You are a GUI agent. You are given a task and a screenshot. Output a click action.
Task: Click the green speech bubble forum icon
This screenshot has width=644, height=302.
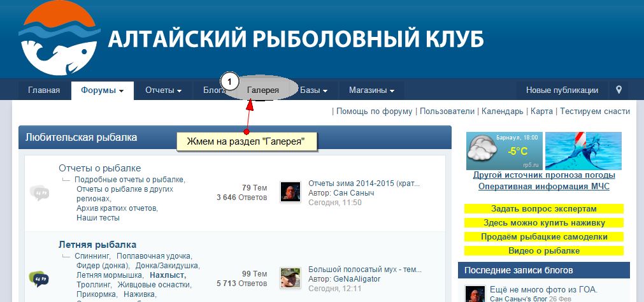39,279
